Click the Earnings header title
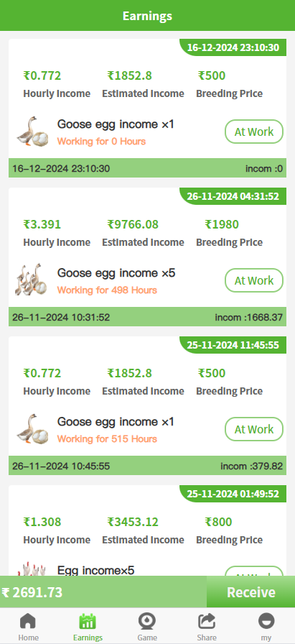 pyautogui.click(x=147, y=16)
